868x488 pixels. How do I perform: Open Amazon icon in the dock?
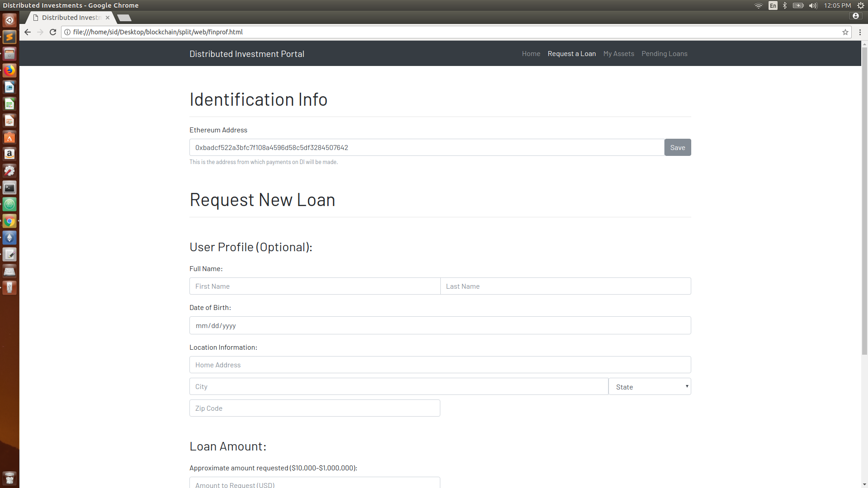click(9, 154)
